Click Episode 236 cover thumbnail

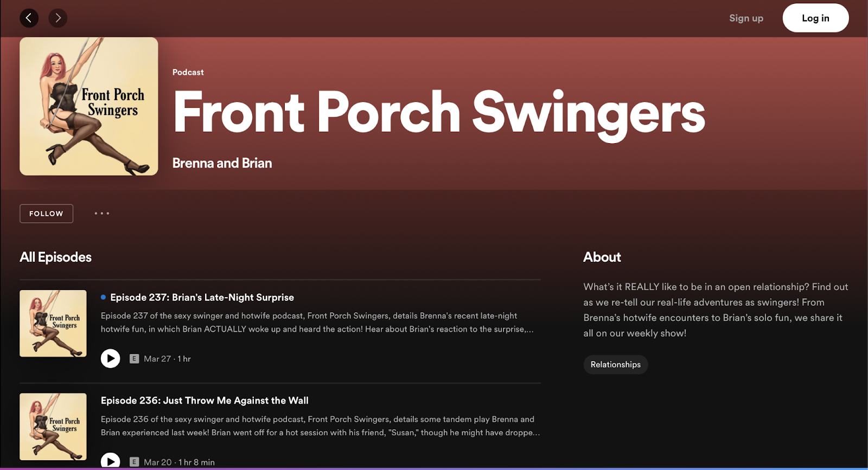point(53,427)
